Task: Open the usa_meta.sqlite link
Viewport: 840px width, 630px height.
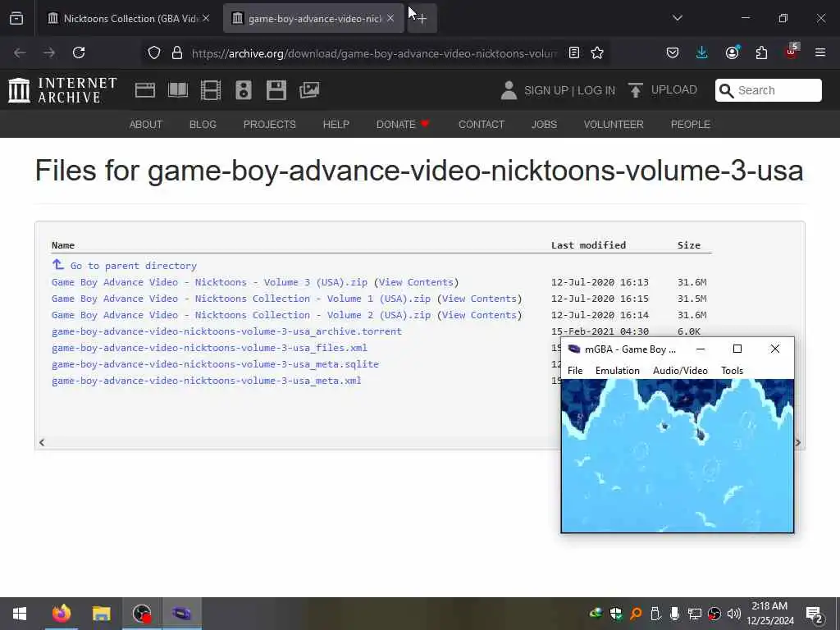Action: point(216,364)
